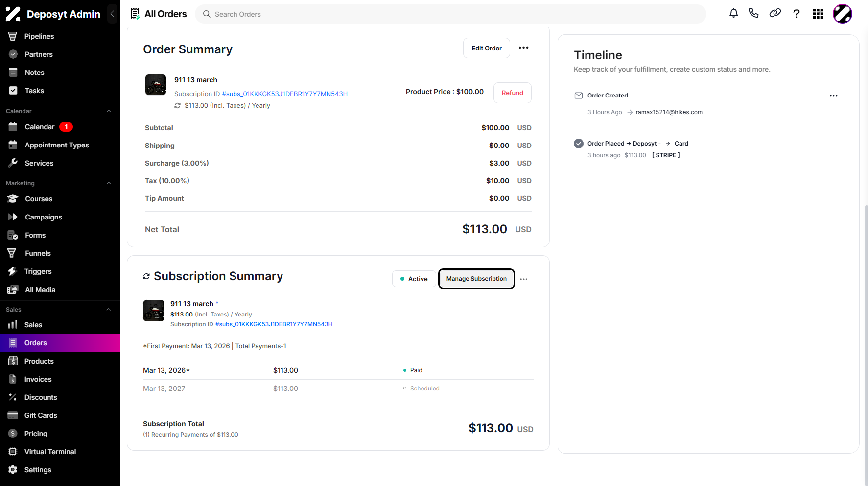This screenshot has height=486, width=868.
Task: Open Courses in the sidebar
Action: 60,199
